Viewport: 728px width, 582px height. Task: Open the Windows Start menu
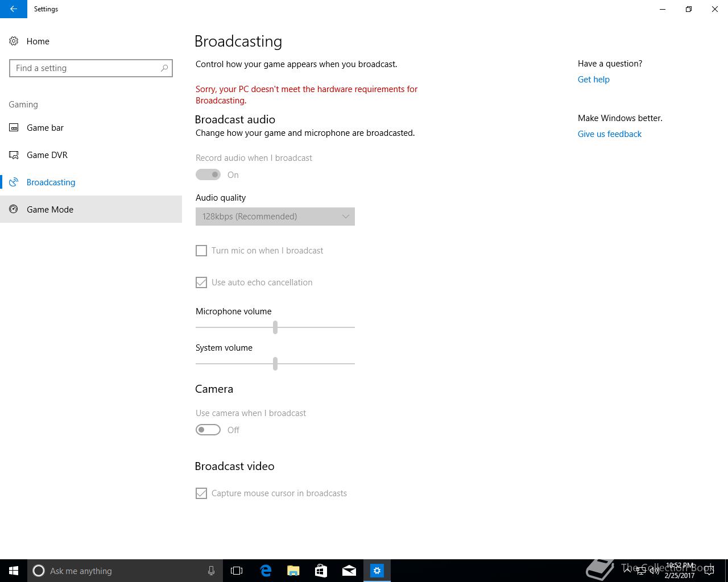(x=14, y=571)
